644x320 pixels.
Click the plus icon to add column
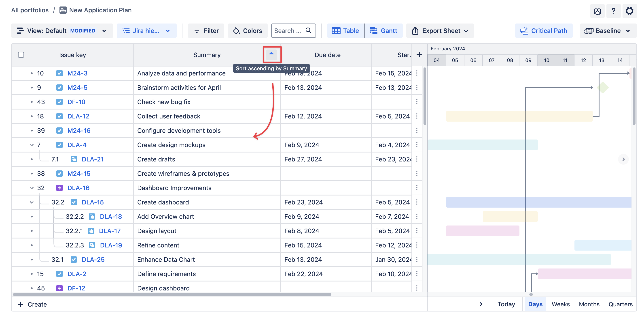pyautogui.click(x=419, y=55)
